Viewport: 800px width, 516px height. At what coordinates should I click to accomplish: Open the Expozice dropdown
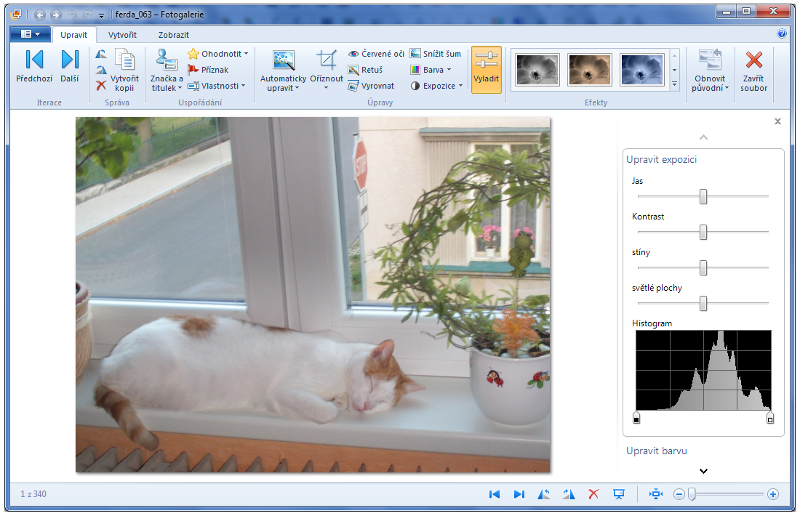[x=436, y=86]
